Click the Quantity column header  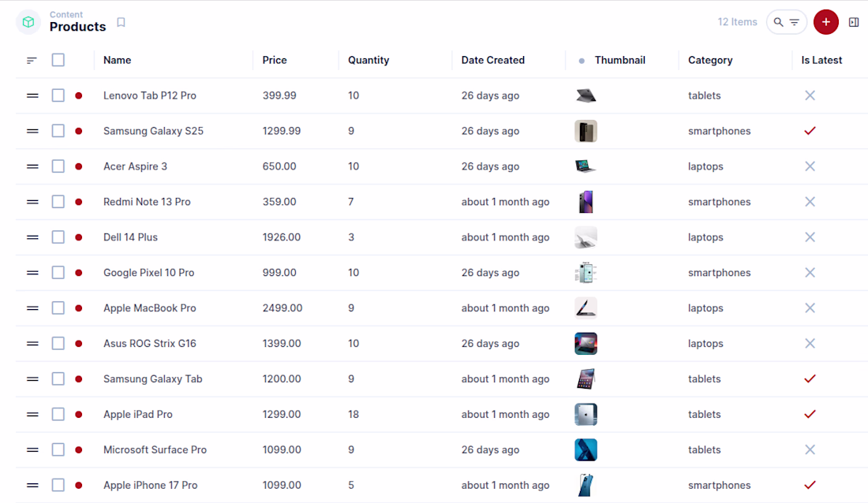coord(369,60)
